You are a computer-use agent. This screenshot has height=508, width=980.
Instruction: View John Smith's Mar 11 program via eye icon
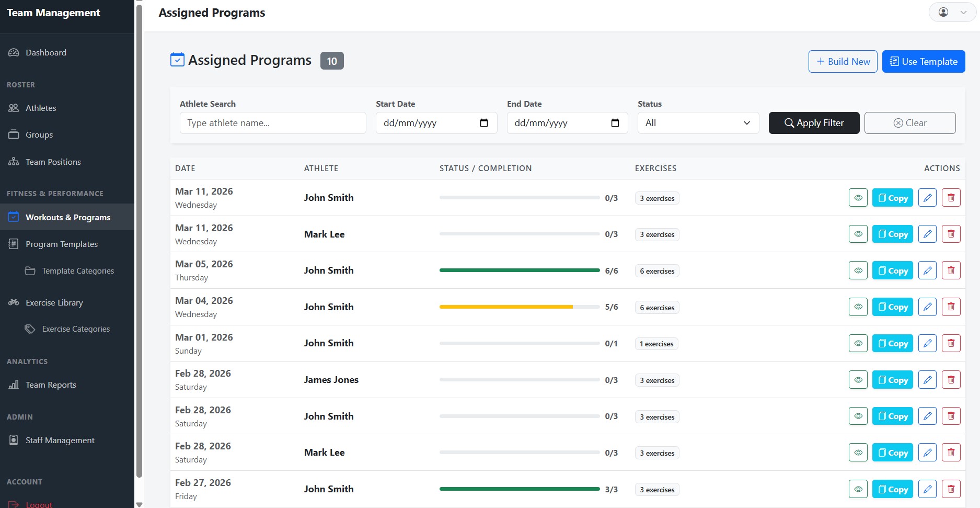[858, 198]
